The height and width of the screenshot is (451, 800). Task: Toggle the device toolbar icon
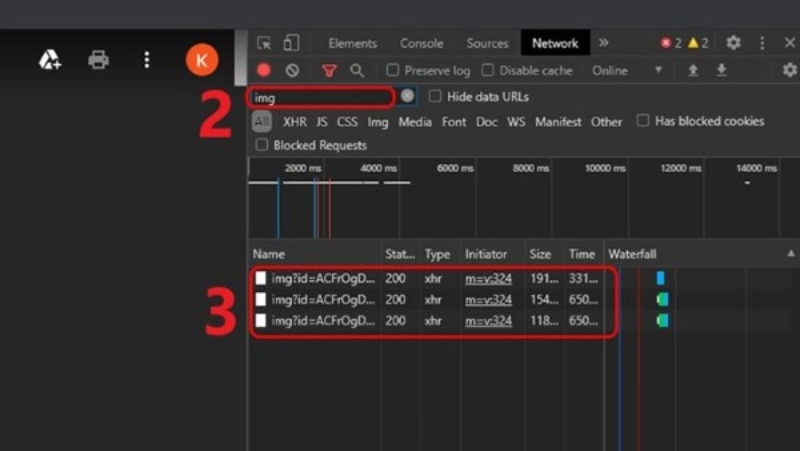[x=291, y=43]
